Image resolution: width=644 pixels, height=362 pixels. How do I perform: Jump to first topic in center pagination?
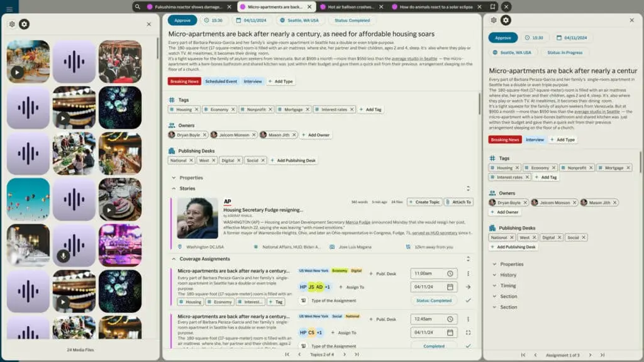[x=287, y=354]
